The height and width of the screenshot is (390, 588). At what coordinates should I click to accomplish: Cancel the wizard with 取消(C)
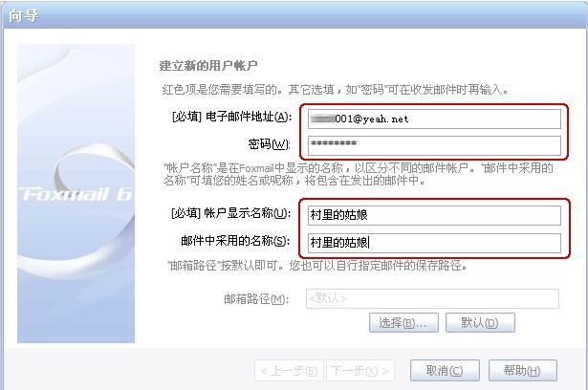point(445,371)
